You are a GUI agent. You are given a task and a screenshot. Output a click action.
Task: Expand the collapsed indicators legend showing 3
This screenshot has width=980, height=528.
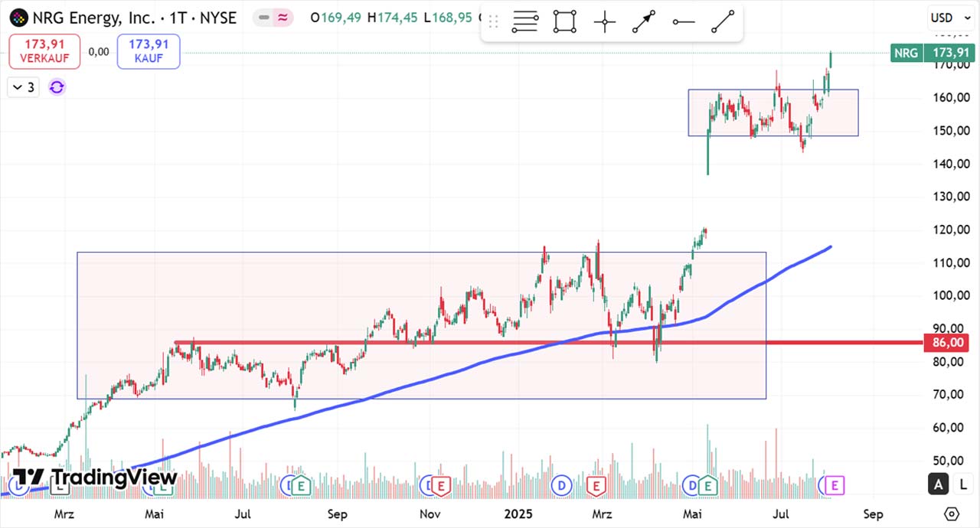(x=22, y=87)
